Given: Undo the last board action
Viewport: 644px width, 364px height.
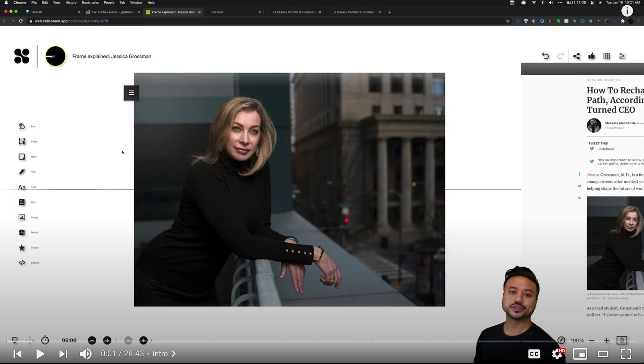Looking at the screenshot, I should point(545,56).
